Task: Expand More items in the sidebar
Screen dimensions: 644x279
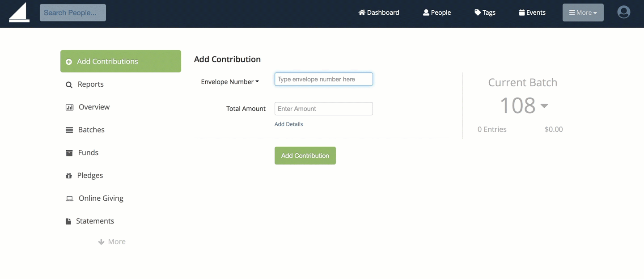Action: [x=112, y=241]
